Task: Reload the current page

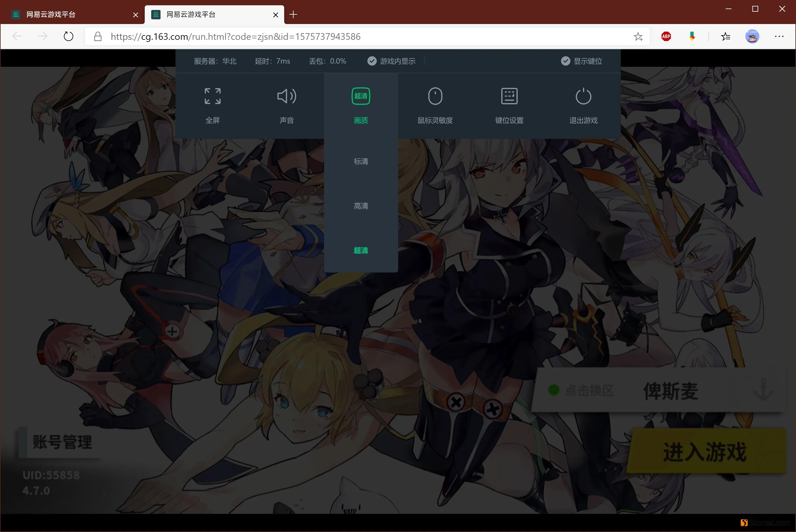Action: [68, 36]
